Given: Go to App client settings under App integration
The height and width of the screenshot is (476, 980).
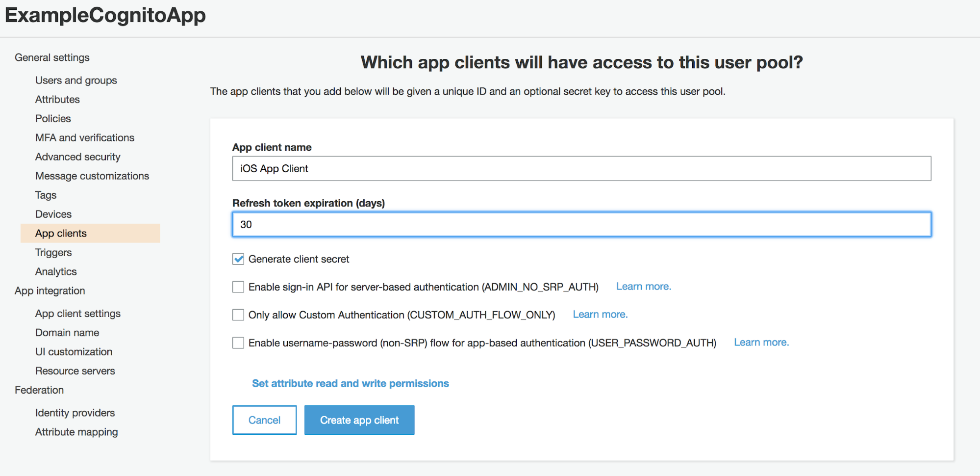Looking at the screenshot, I should point(77,313).
